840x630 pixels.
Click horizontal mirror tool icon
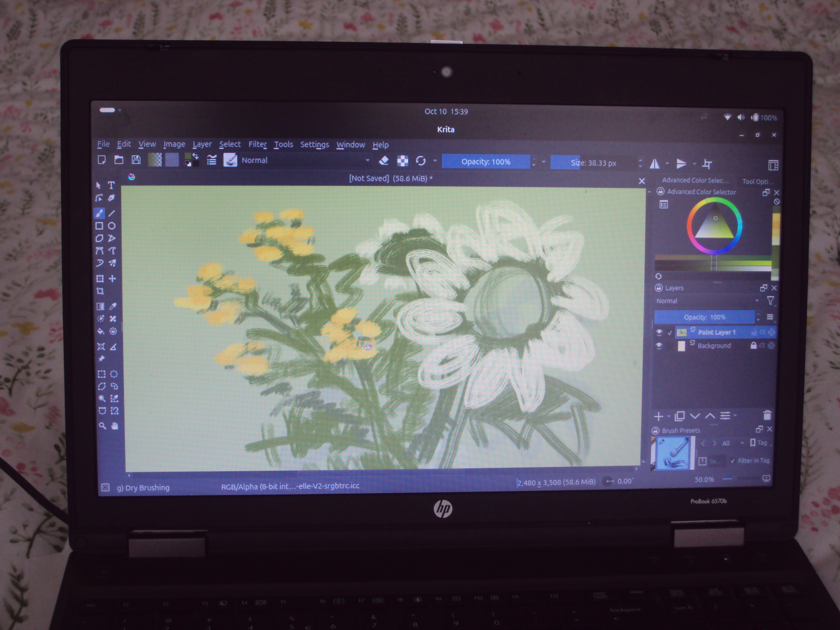click(x=655, y=164)
